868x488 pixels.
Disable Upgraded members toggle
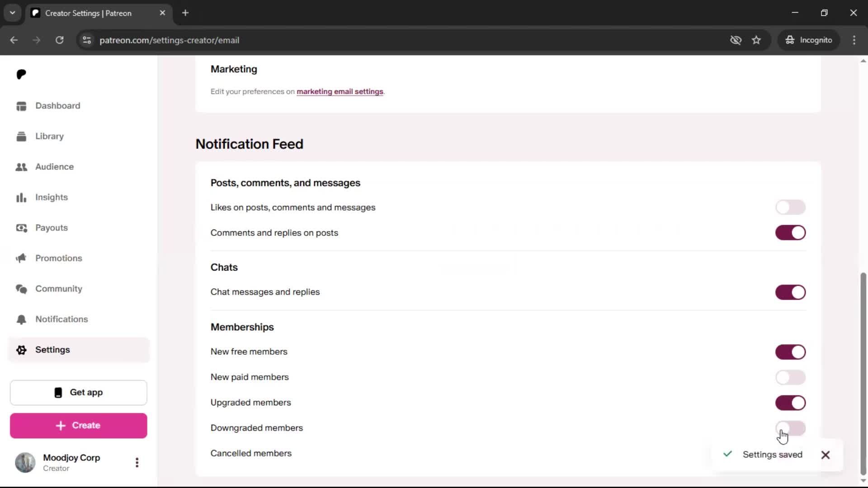(x=790, y=403)
